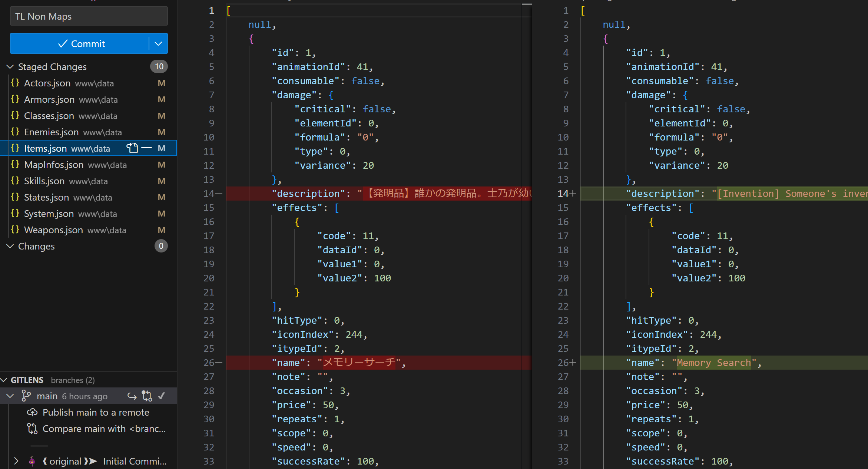The image size is (868, 469).
Task: Click "effects" opening bracket line in left pane
Action: (305, 208)
